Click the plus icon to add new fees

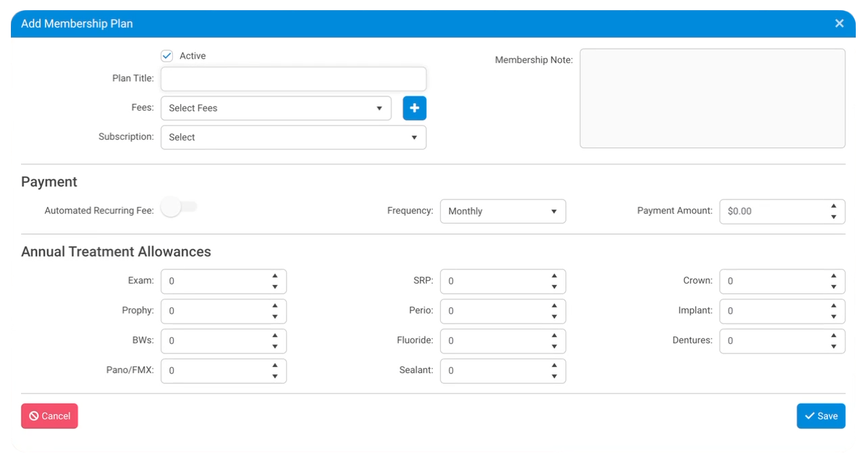coord(414,108)
